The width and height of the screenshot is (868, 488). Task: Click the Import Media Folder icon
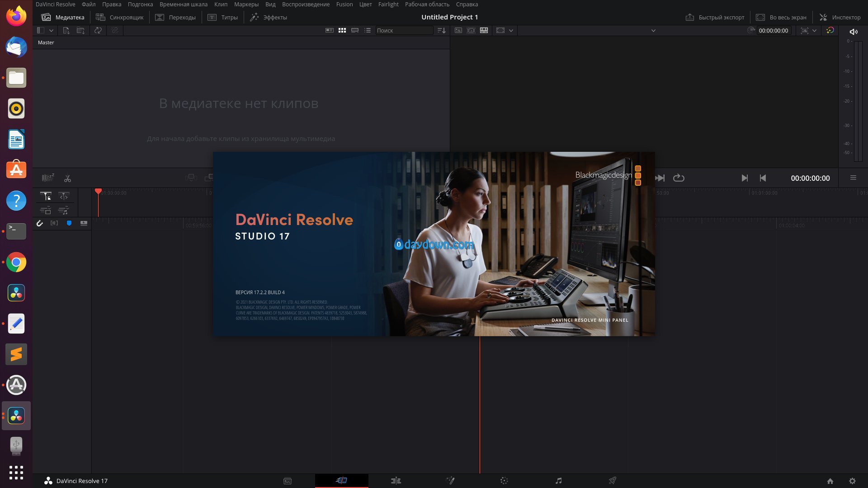[80, 30]
